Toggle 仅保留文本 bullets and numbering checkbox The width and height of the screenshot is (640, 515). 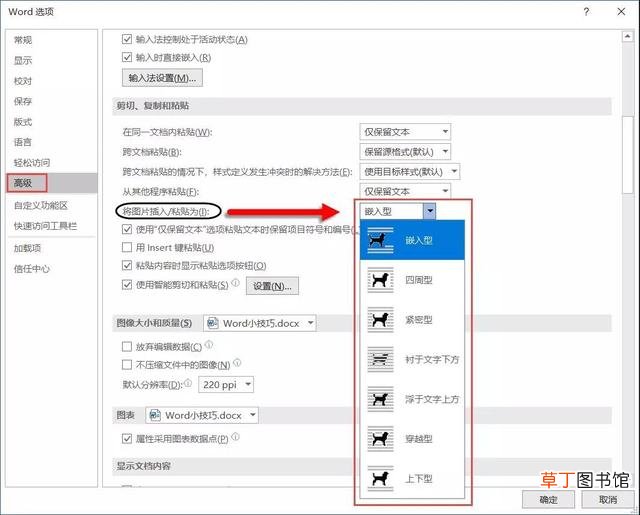(127, 229)
